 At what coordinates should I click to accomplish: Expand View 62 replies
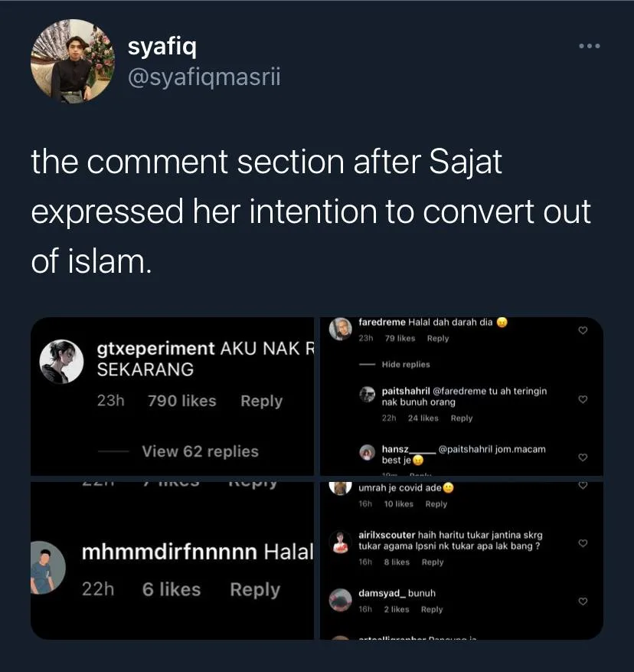pos(200,451)
